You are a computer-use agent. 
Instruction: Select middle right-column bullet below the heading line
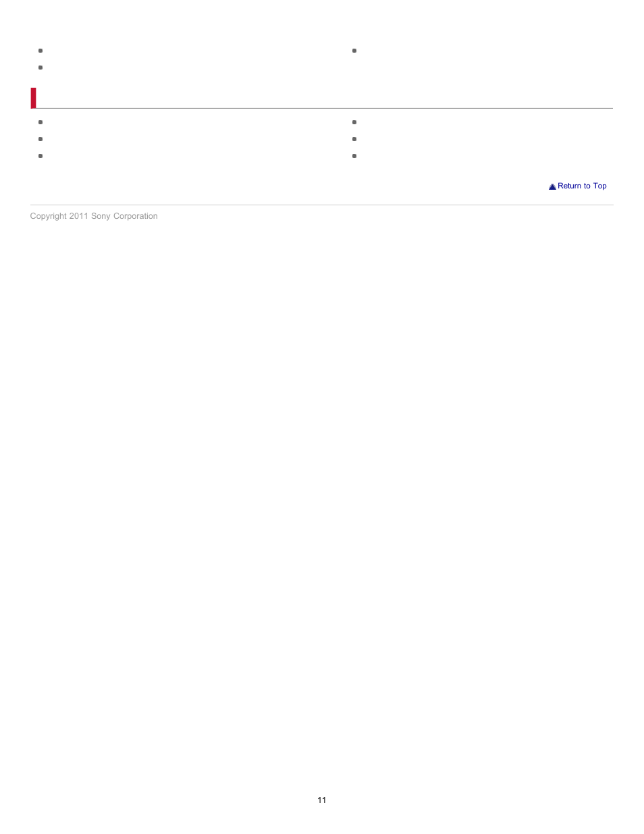tap(354, 139)
